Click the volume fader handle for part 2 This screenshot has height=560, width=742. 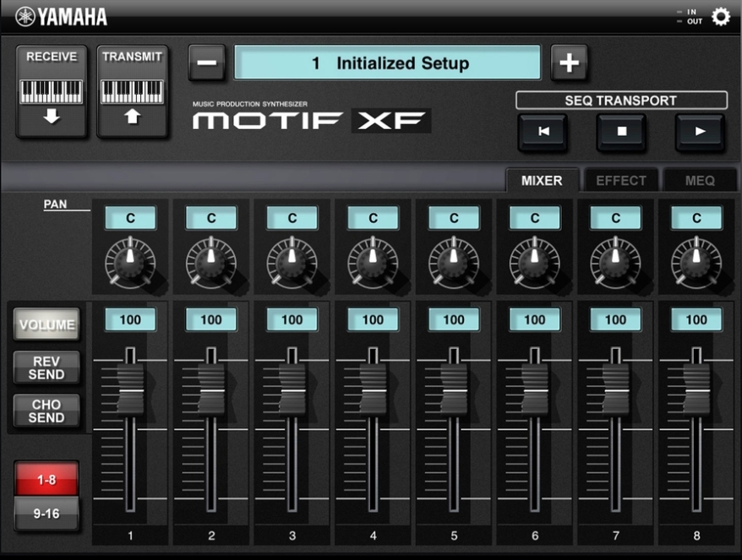click(x=211, y=391)
